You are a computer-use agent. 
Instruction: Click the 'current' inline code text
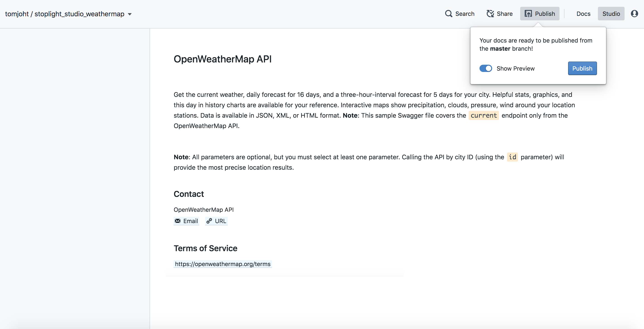tap(484, 115)
